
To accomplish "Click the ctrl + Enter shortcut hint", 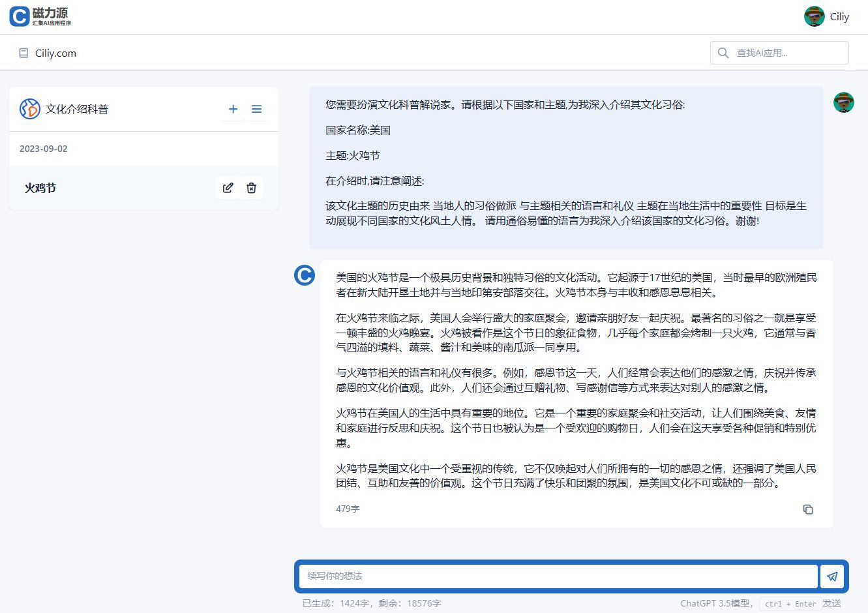I will coord(790,604).
